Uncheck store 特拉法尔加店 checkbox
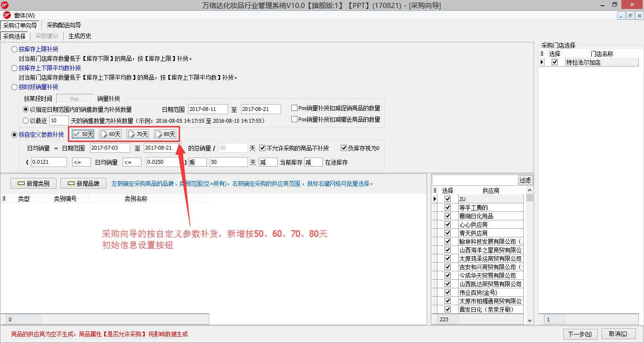This screenshot has width=644, height=343. coord(555,62)
